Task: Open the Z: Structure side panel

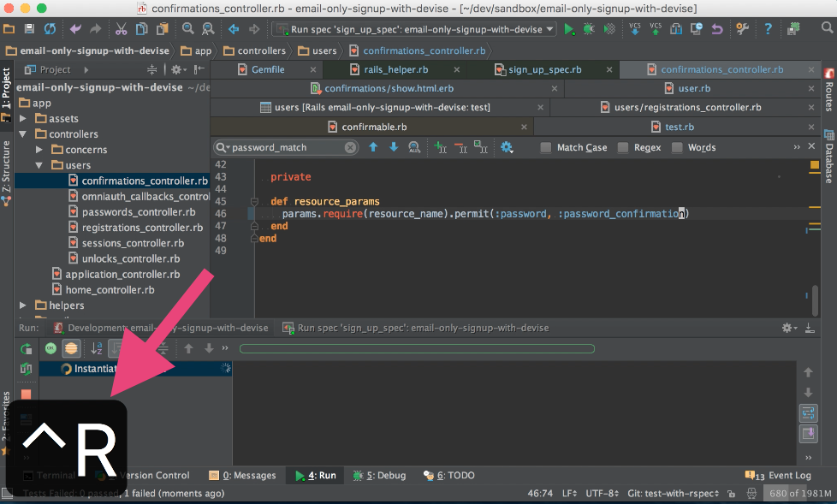Action: click(x=6, y=174)
